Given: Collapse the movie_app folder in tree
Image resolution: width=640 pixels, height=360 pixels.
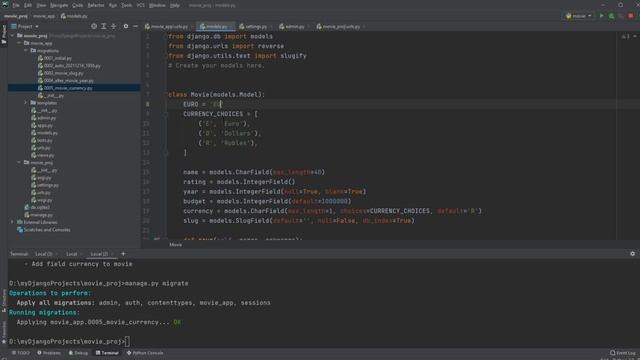Looking at the screenshot, I should click(19, 43).
